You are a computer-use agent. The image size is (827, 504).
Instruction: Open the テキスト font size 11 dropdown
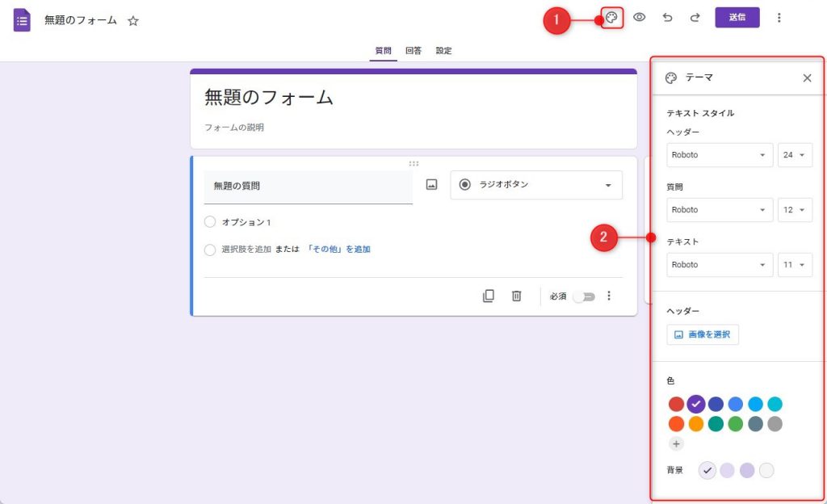(795, 265)
